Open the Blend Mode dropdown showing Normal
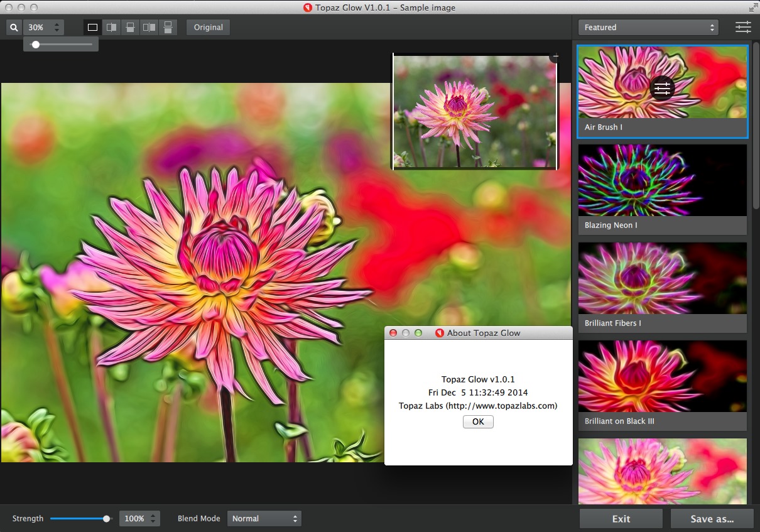 pyautogui.click(x=264, y=518)
